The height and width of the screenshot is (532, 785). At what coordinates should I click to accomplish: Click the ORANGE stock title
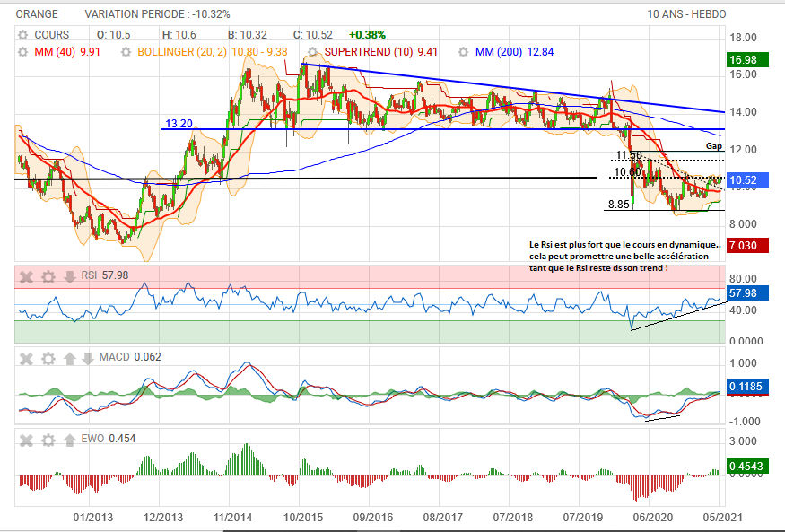[37, 14]
